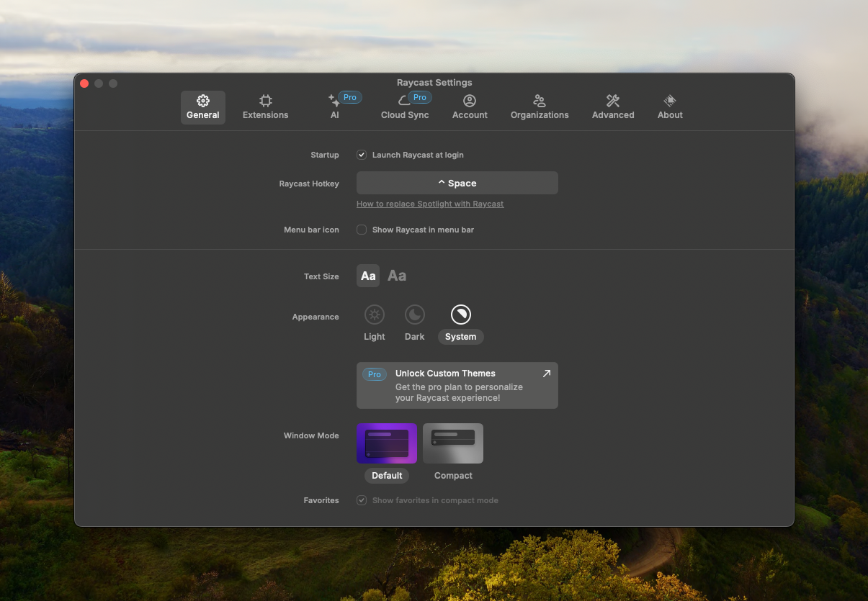Open the Advanced tools icon
The image size is (868, 601).
tap(613, 101)
